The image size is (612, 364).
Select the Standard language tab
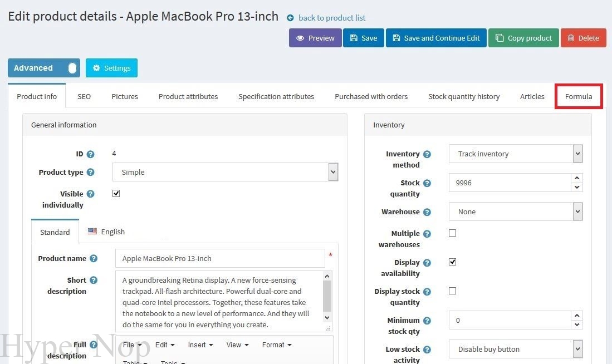[x=55, y=232]
